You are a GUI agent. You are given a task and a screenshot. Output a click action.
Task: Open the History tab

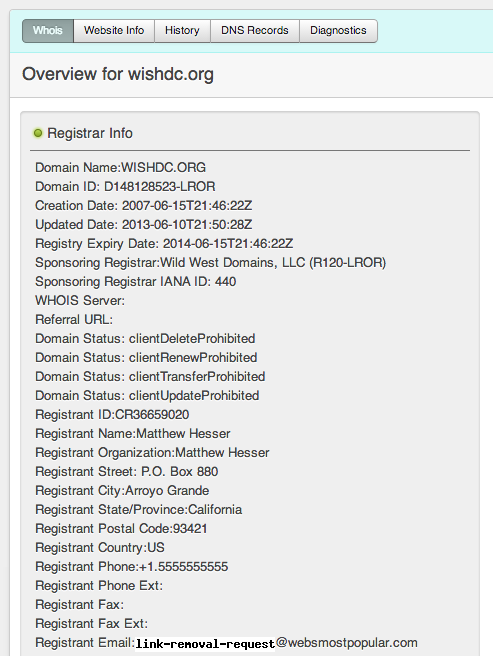point(182,31)
